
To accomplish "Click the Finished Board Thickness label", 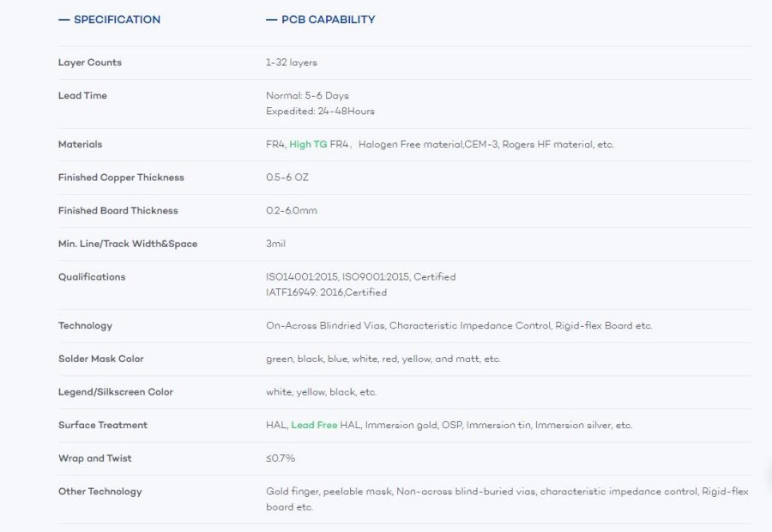I will (x=118, y=211).
